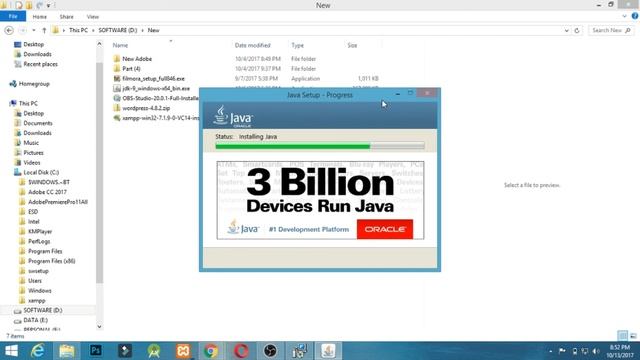Open the Share ribbon tab

(67, 17)
